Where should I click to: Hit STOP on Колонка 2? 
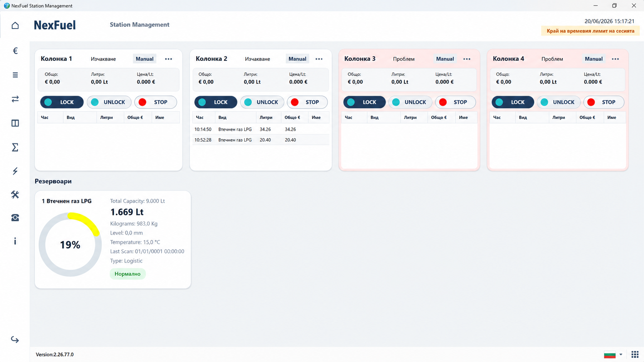[x=307, y=102]
